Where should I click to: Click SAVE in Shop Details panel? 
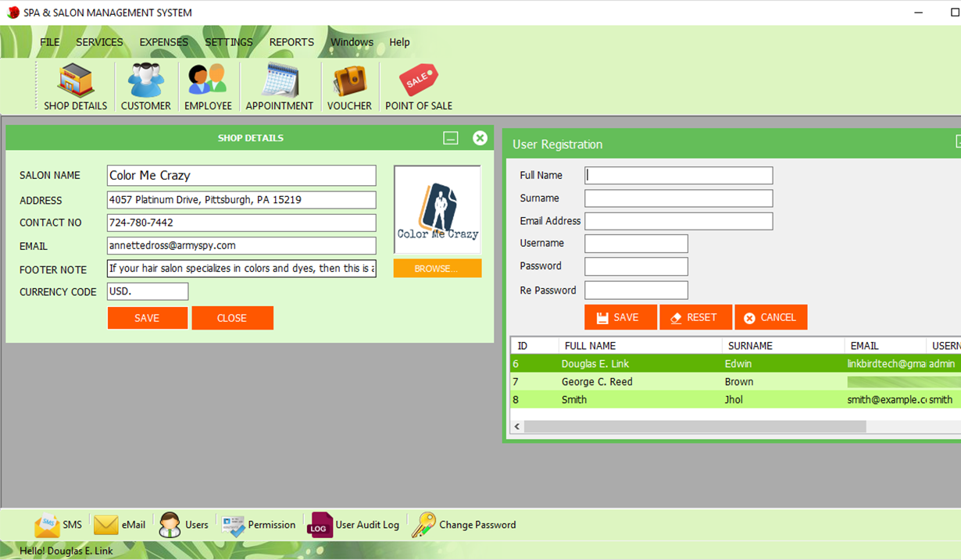pyautogui.click(x=147, y=318)
